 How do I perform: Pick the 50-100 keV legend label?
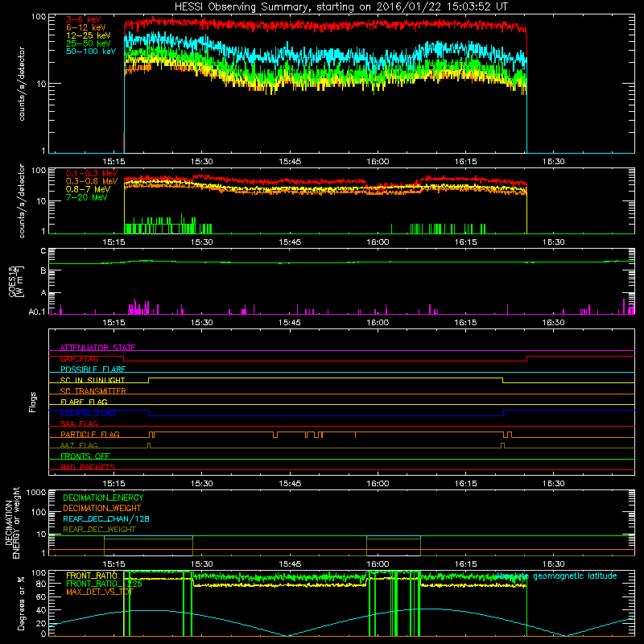91,52
